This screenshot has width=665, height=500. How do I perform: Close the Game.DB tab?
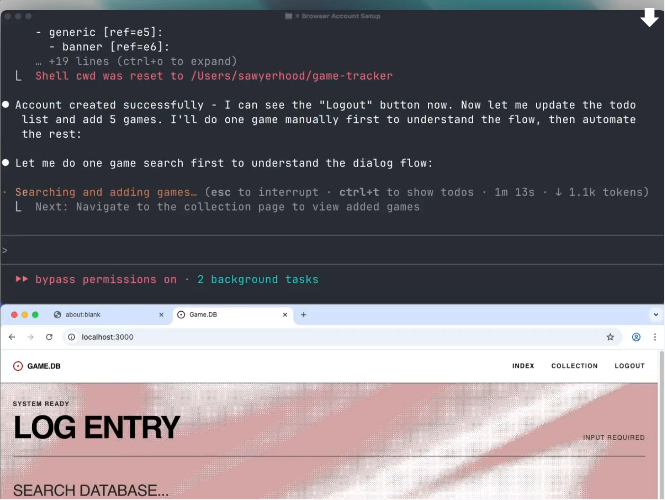pyautogui.click(x=285, y=315)
